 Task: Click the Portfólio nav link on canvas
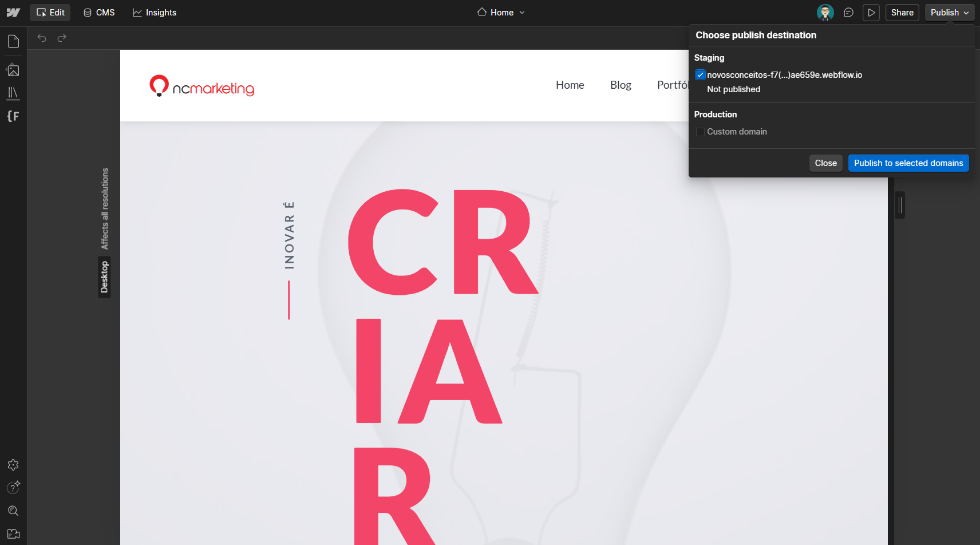coord(673,85)
